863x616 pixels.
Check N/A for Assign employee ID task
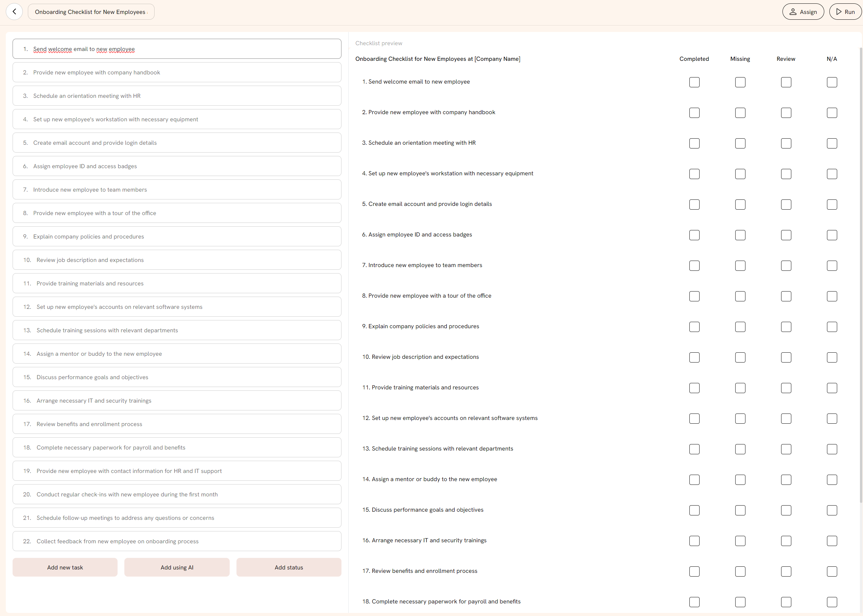(832, 235)
